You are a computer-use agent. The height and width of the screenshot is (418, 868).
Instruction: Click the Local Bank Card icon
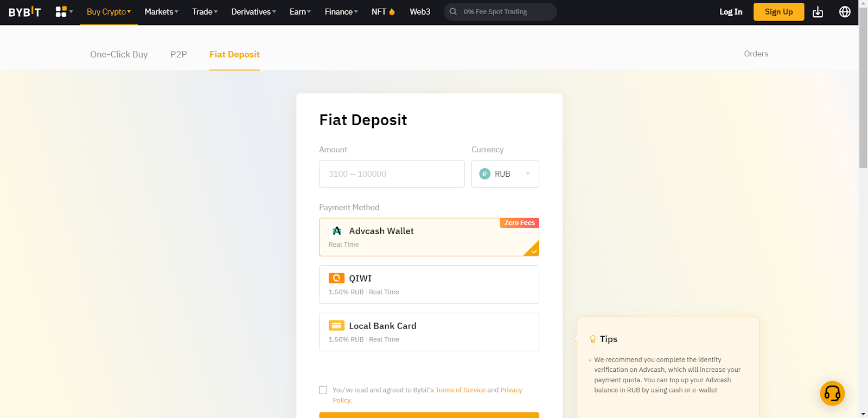click(336, 325)
